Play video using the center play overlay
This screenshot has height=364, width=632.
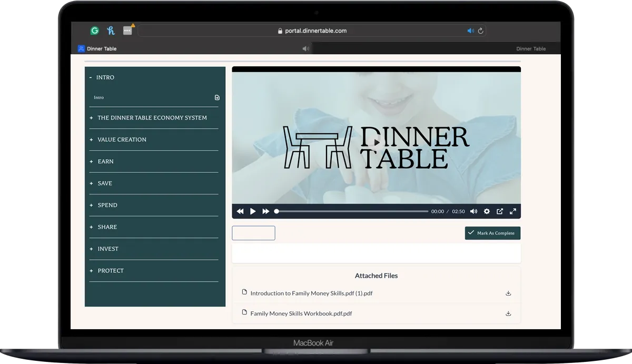coord(377,142)
